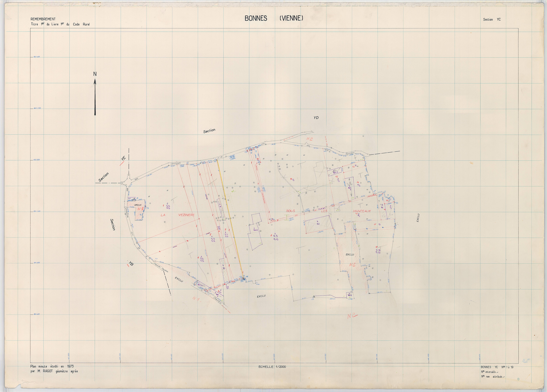Viewport: 547px width, 392px height.
Task: Click parcel label "11 T3"
Action: tap(292, 180)
